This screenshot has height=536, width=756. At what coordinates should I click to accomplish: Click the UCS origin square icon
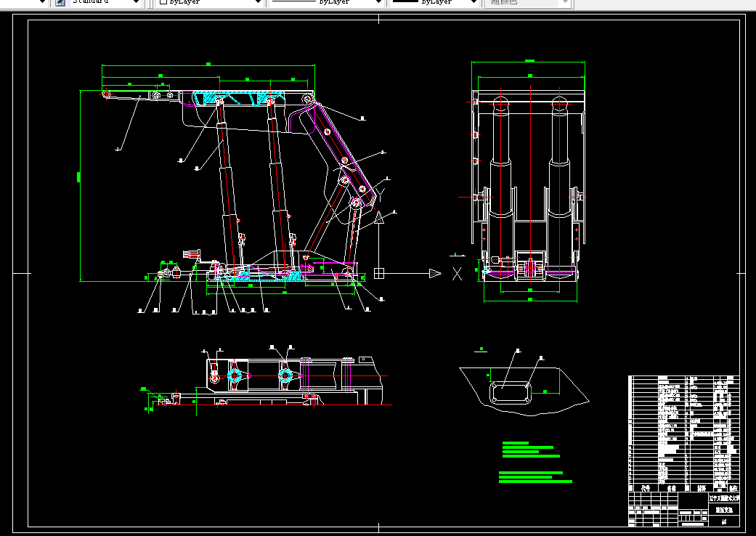[x=379, y=273]
